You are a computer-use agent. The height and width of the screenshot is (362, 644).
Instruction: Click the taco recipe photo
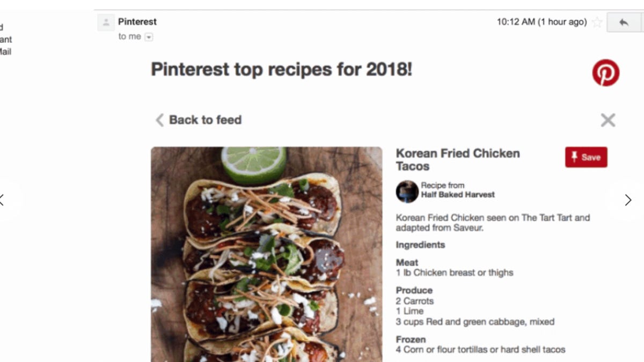(266, 252)
